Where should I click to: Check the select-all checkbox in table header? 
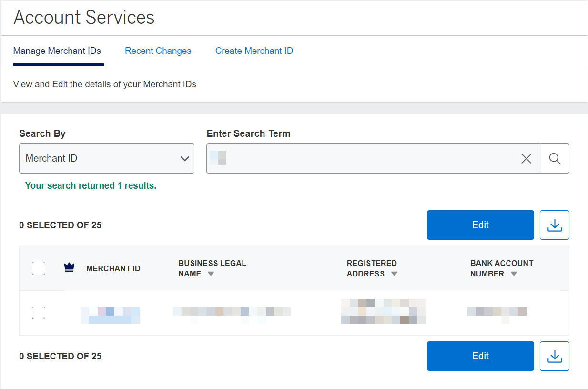39,268
